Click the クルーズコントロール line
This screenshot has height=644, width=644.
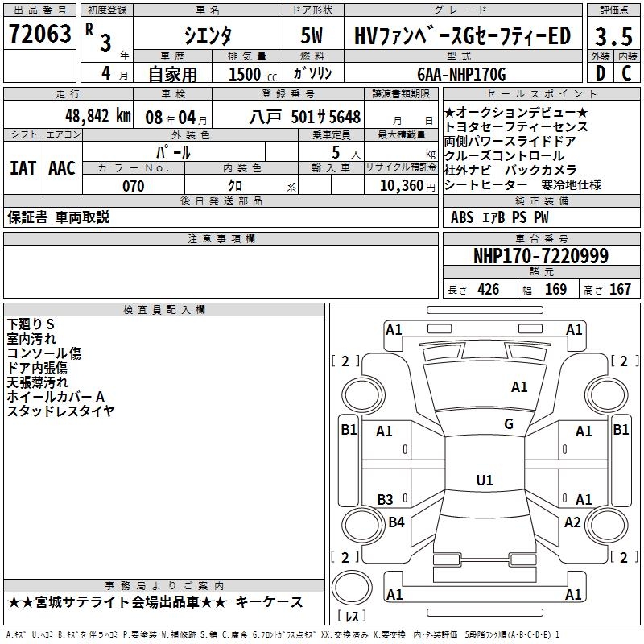(x=504, y=156)
